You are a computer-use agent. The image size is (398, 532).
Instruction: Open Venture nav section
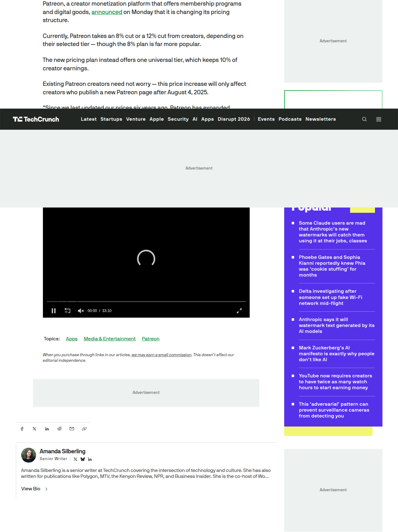click(x=136, y=119)
